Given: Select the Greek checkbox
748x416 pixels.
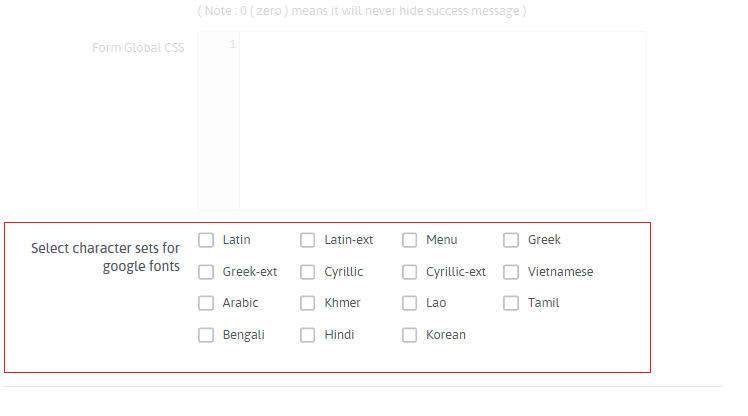Looking at the screenshot, I should [511, 240].
